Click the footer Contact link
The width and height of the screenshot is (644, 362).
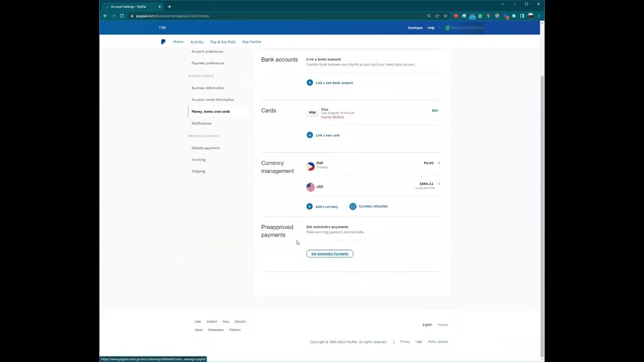211,321
